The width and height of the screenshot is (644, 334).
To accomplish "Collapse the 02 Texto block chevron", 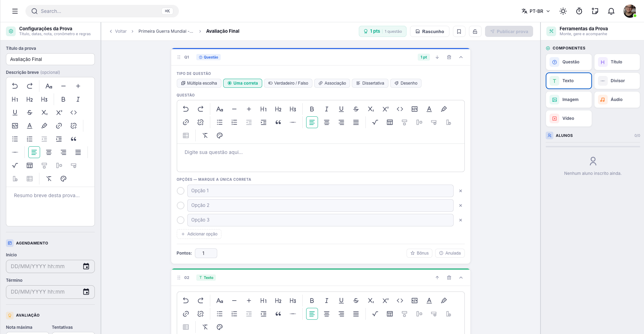I will [x=461, y=278].
